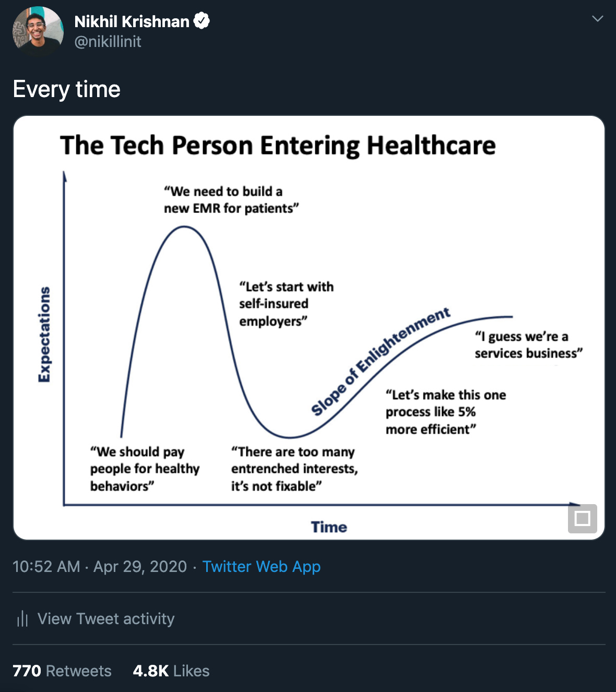Open the Twitter Web App source link
Image resolution: width=616 pixels, height=692 pixels.
point(261,566)
